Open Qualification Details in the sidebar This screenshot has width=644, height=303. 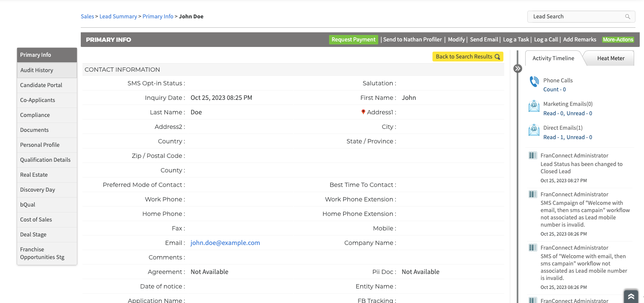click(x=45, y=160)
